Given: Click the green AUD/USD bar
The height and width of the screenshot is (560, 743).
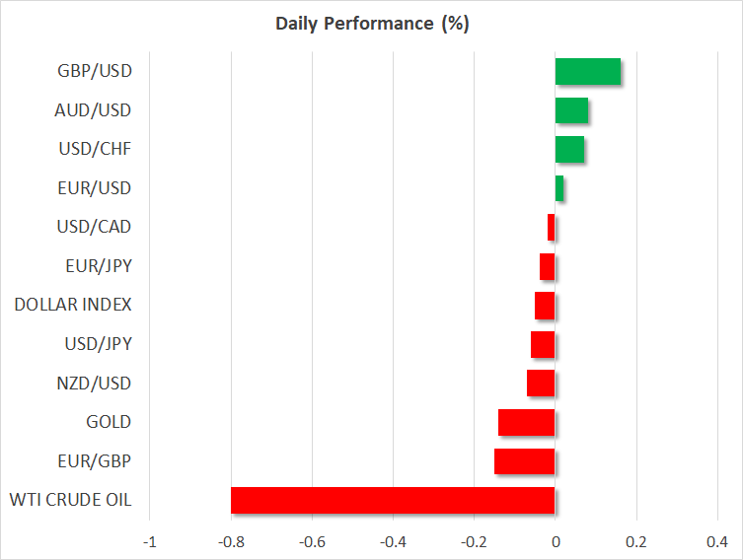Looking at the screenshot, I should (571, 110).
